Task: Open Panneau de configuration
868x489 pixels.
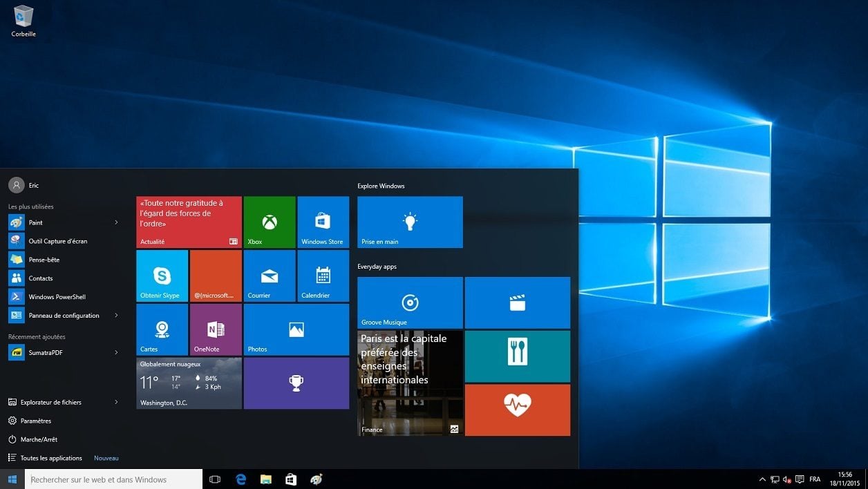Action: (x=58, y=316)
